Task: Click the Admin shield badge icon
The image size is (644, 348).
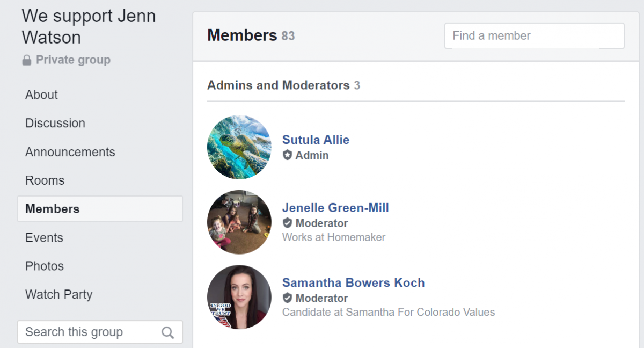Action: (288, 155)
